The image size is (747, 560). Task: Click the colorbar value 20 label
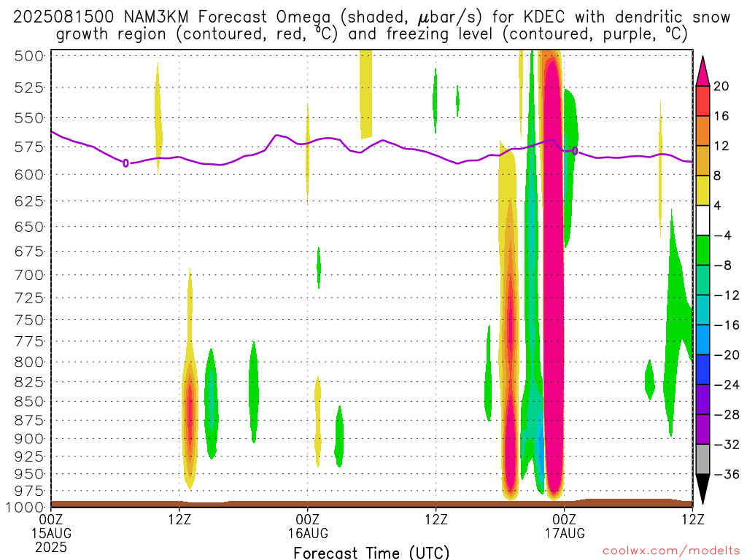(721, 86)
